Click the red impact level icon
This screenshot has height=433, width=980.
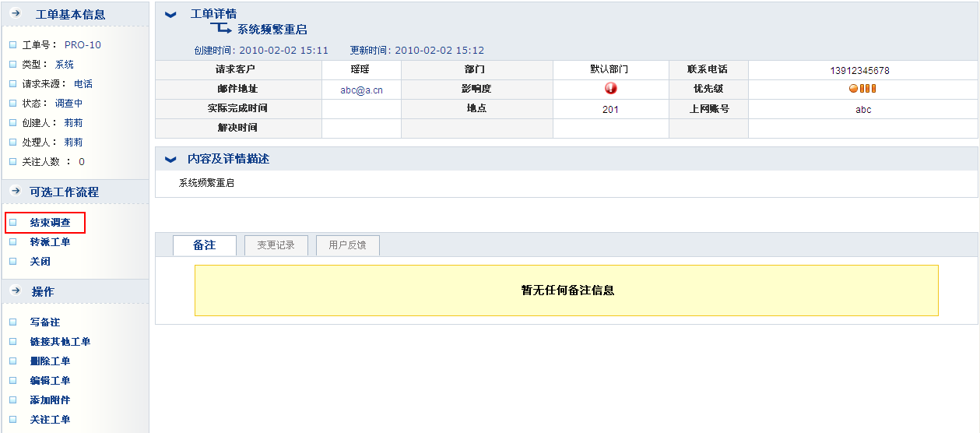(610, 89)
